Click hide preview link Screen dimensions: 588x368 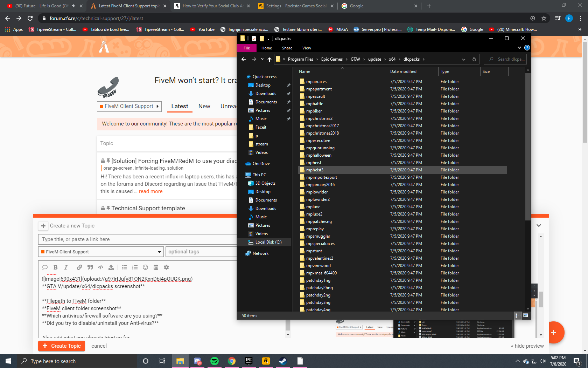[527, 346]
